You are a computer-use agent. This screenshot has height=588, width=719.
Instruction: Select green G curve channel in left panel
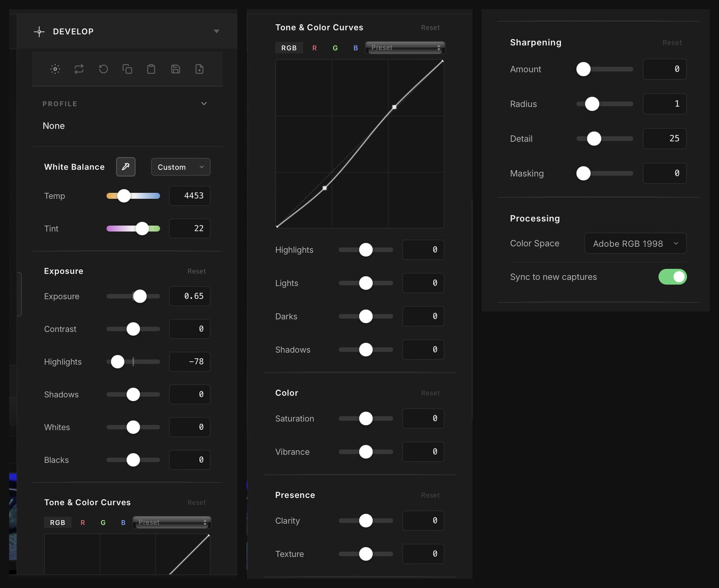[103, 522]
